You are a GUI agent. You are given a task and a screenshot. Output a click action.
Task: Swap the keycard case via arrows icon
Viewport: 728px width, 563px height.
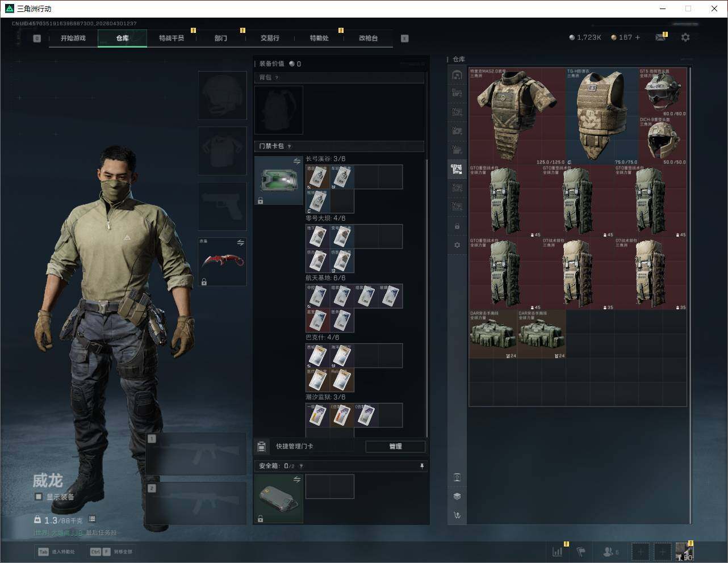coord(297,162)
